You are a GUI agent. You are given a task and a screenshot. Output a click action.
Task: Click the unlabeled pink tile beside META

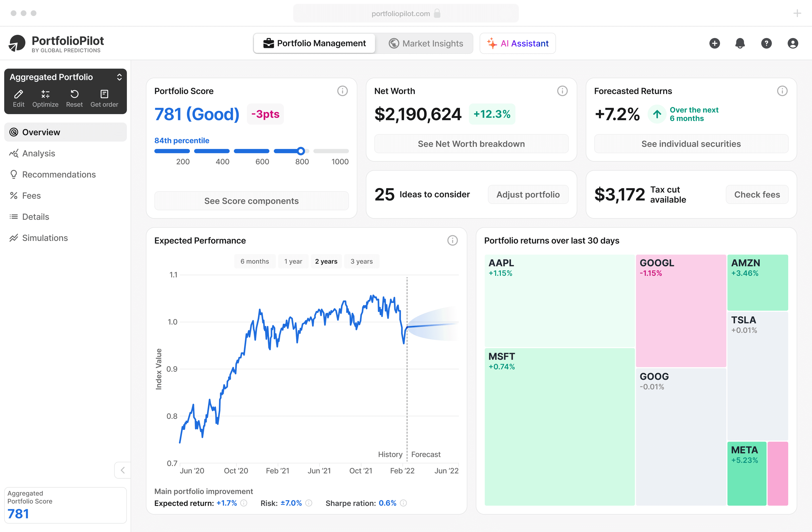(778, 473)
